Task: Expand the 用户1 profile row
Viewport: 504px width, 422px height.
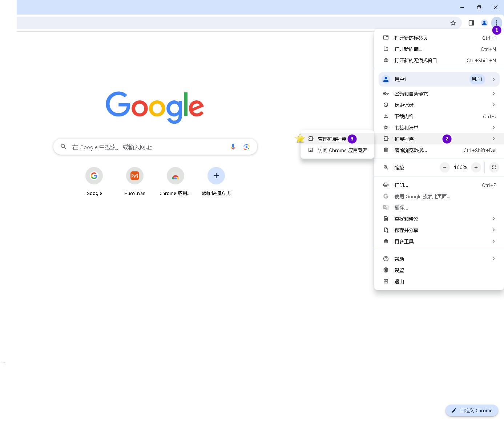Action: [439, 79]
